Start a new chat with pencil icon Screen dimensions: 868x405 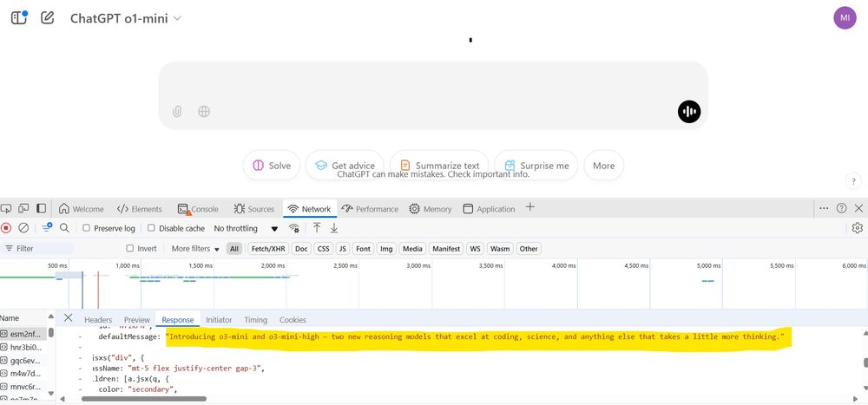(x=48, y=17)
